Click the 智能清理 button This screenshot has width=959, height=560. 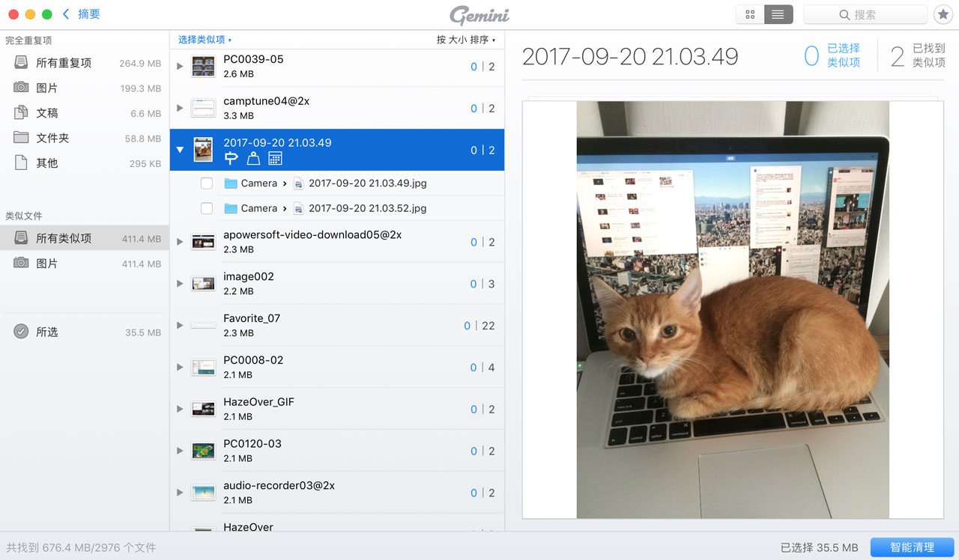[x=912, y=547]
